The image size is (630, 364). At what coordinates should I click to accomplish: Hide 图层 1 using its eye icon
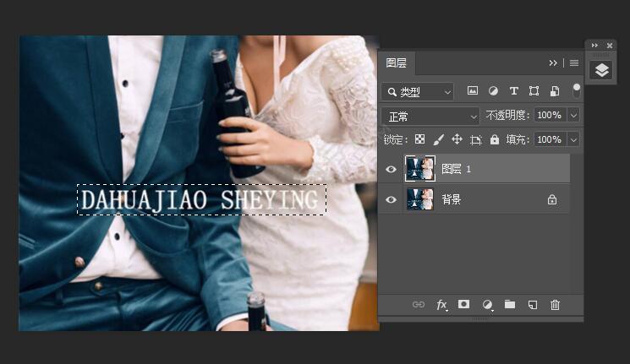(391, 169)
